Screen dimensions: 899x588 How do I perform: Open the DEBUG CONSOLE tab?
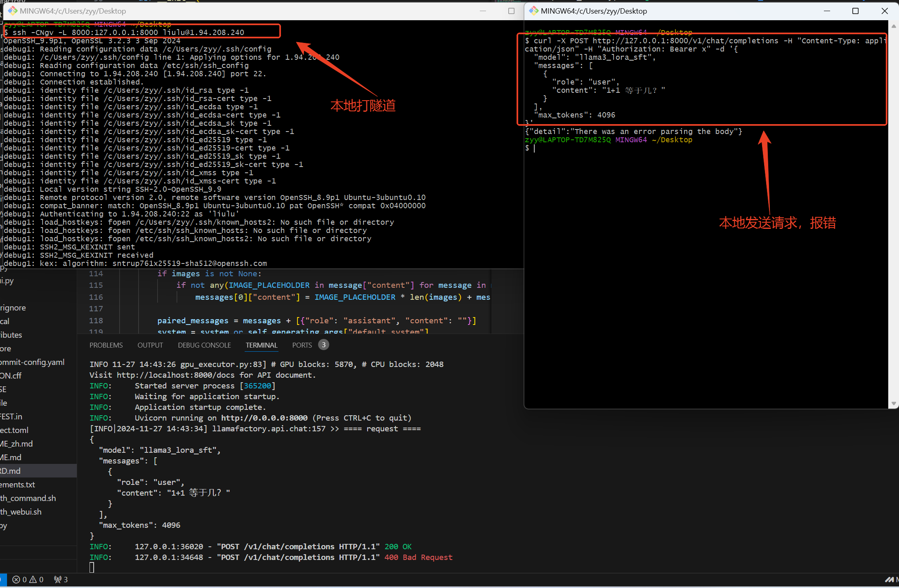click(x=204, y=345)
